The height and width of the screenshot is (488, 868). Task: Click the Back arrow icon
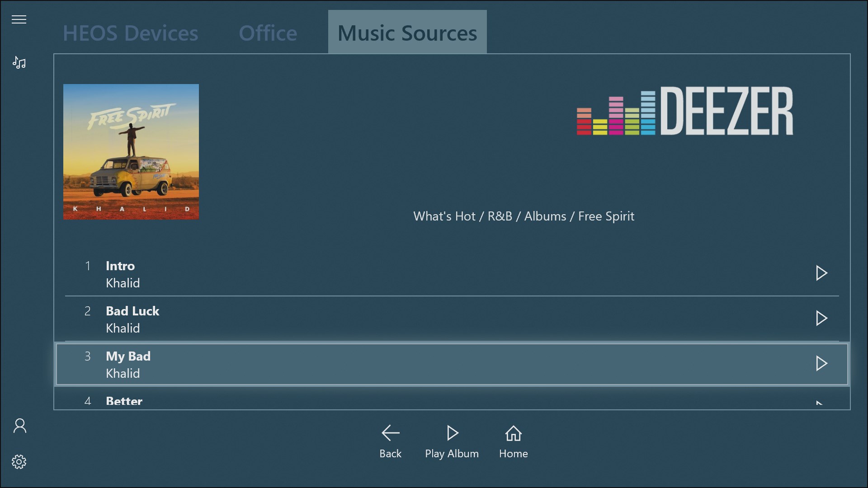(390, 432)
